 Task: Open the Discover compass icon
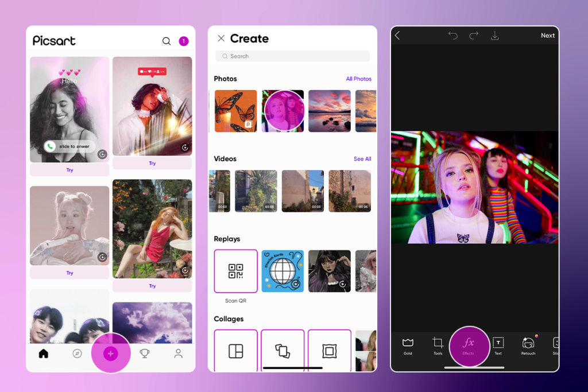77,354
